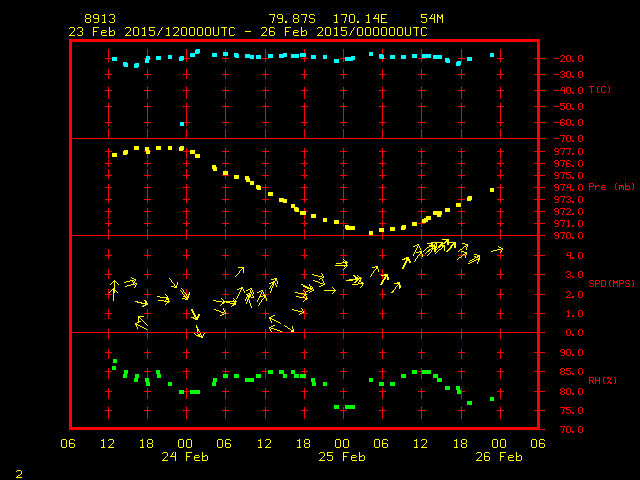Click the 976.0 pressure tick label
The height and width of the screenshot is (480, 640).
(569, 164)
